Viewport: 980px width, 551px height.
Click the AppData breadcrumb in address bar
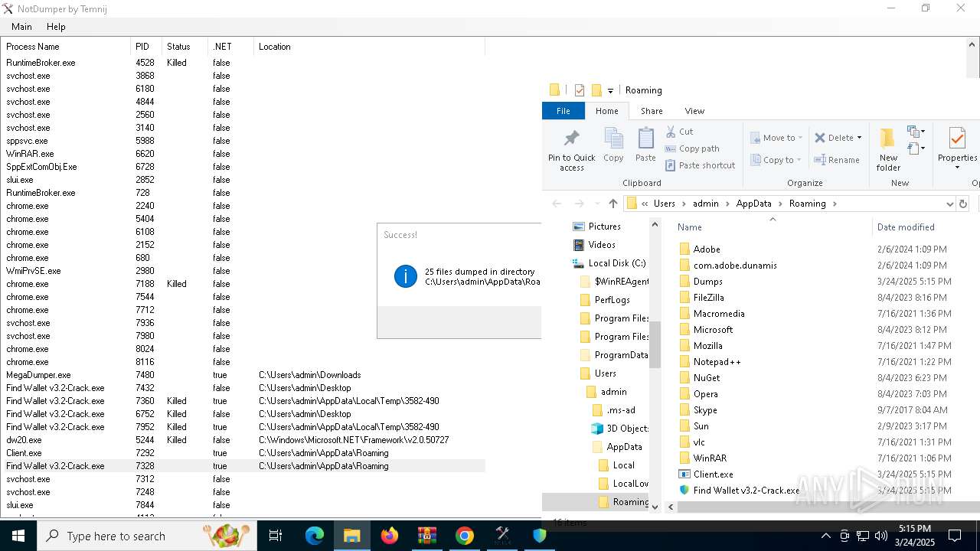click(753, 204)
